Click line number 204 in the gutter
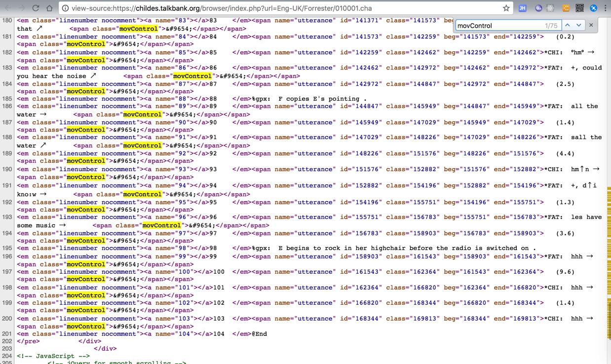The height and width of the screenshot is (364, 611). point(7,356)
